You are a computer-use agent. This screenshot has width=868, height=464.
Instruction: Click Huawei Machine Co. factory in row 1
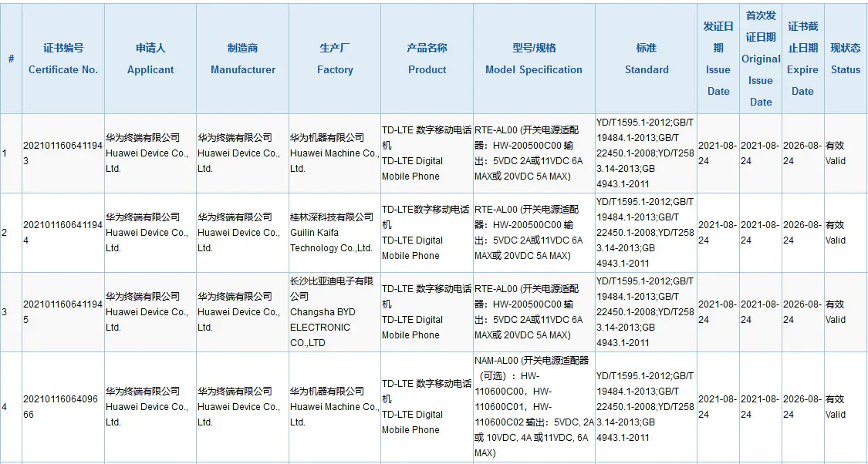pos(334,153)
